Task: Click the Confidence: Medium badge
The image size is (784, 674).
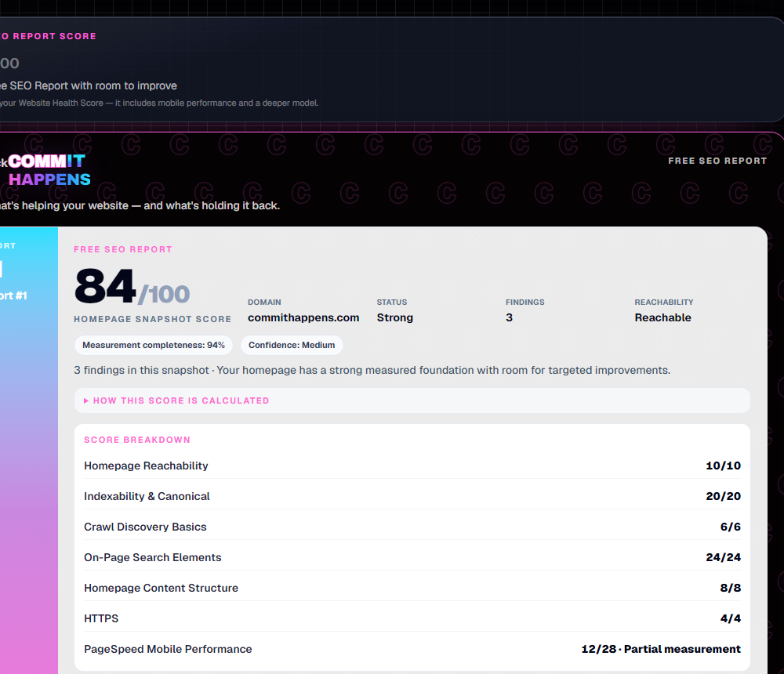Action: [x=292, y=345]
